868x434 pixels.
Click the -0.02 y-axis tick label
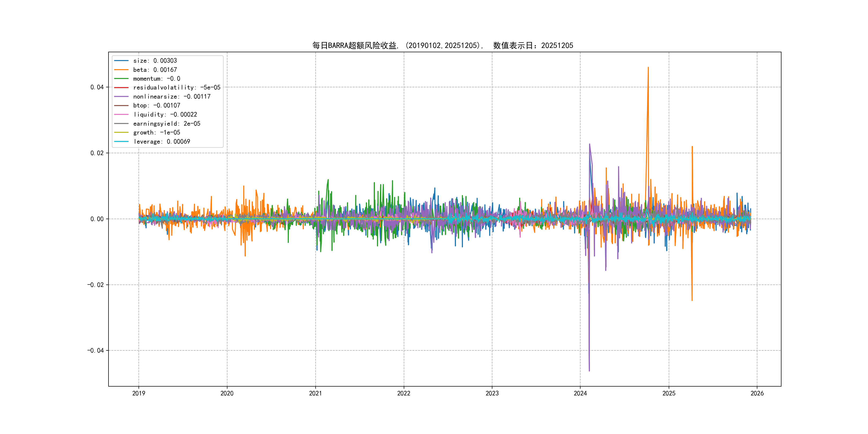pos(95,285)
